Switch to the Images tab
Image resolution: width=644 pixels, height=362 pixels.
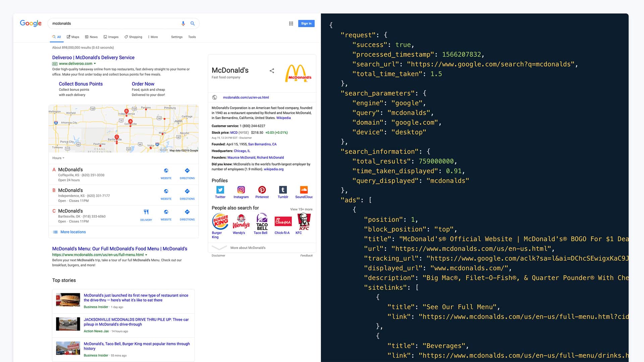click(x=111, y=37)
